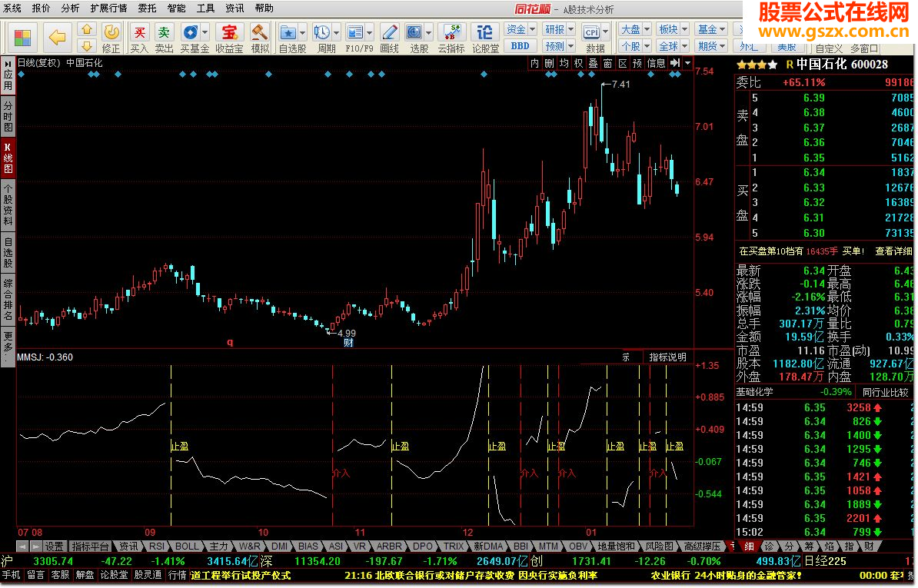Toggle the 信息 info button

pyautogui.click(x=656, y=63)
